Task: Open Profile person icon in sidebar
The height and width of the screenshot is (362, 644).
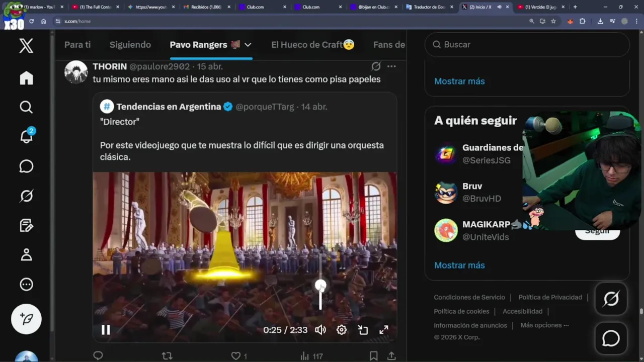Action: [x=26, y=255]
